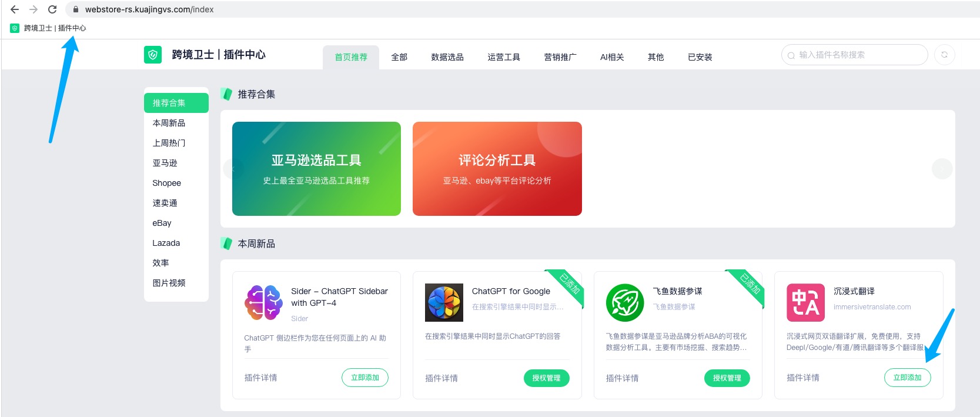Click 立即添加 on 沉浸式翻译 card
This screenshot has width=980, height=417.
908,378
